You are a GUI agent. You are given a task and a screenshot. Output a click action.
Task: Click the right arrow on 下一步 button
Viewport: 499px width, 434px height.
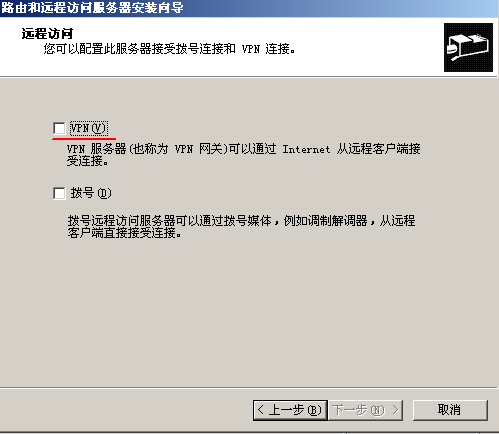395,410
